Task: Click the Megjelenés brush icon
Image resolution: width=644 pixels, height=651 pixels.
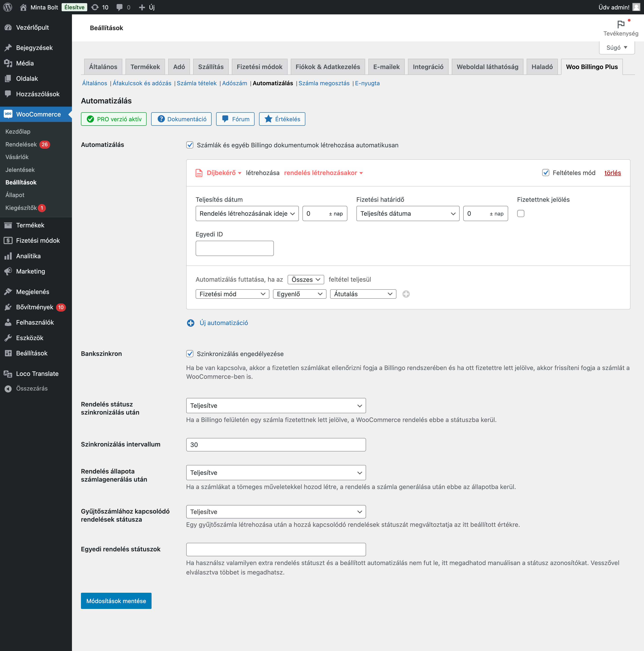Action: tap(8, 292)
